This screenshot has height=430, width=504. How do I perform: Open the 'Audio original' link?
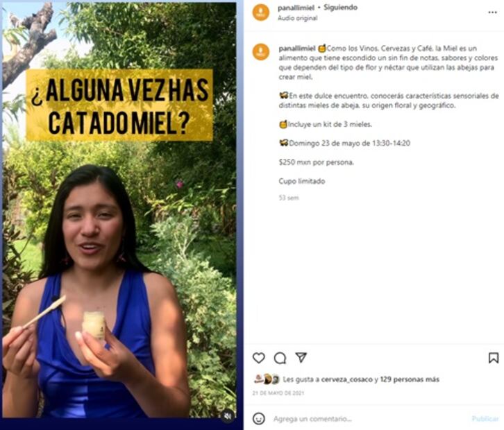coord(298,18)
